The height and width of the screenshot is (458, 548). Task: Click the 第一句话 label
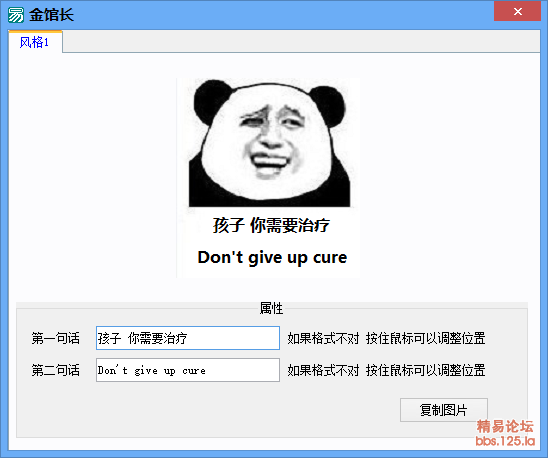click(56, 338)
